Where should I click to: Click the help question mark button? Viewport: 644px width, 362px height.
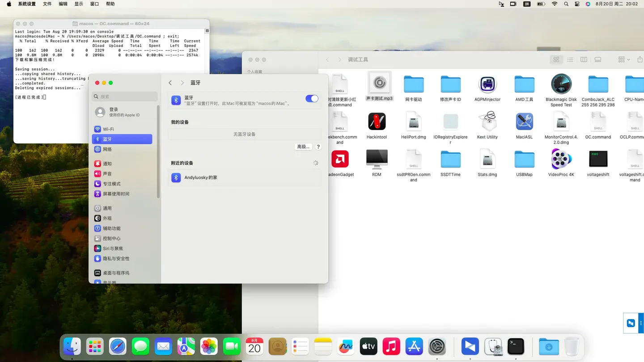click(318, 147)
